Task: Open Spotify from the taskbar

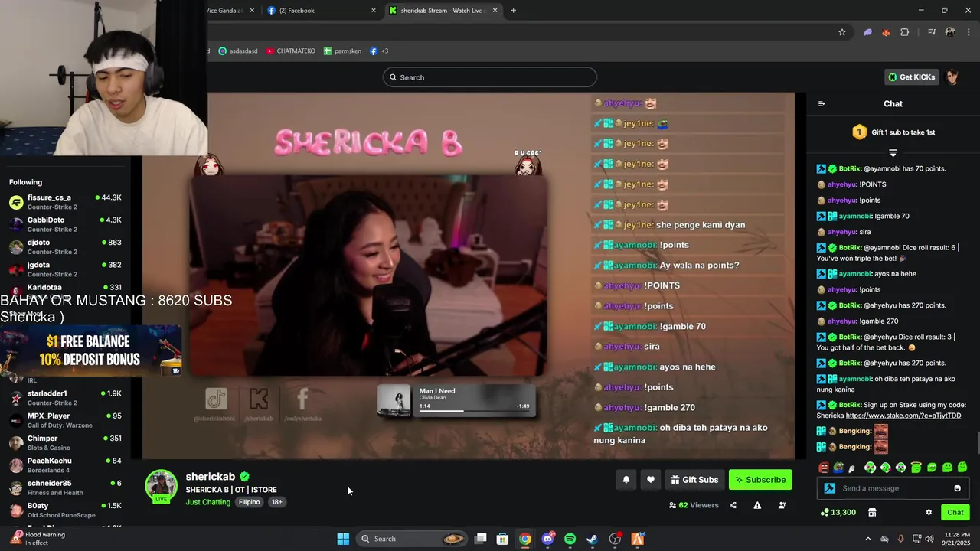Action: (x=570, y=539)
